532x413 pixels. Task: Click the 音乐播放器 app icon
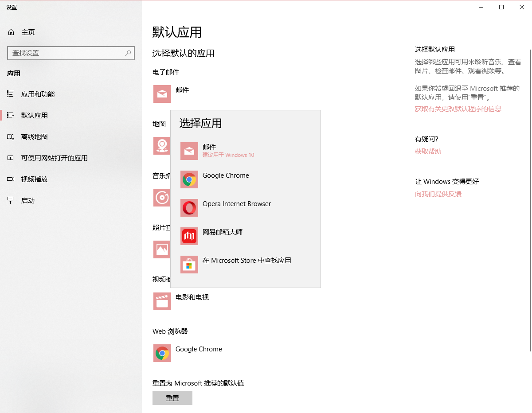(162, 198)
